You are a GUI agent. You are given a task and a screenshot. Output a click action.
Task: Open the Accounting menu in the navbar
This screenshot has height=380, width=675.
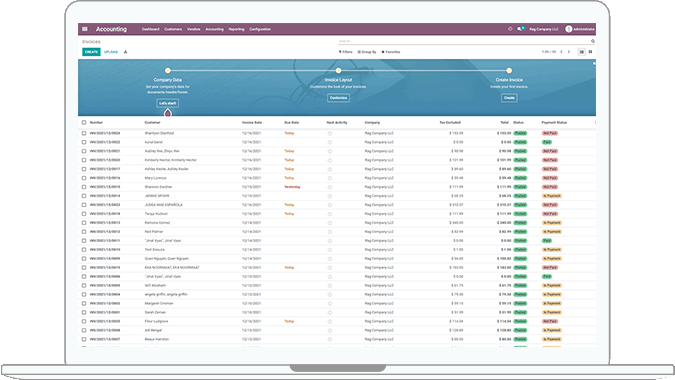click(214, 29)
